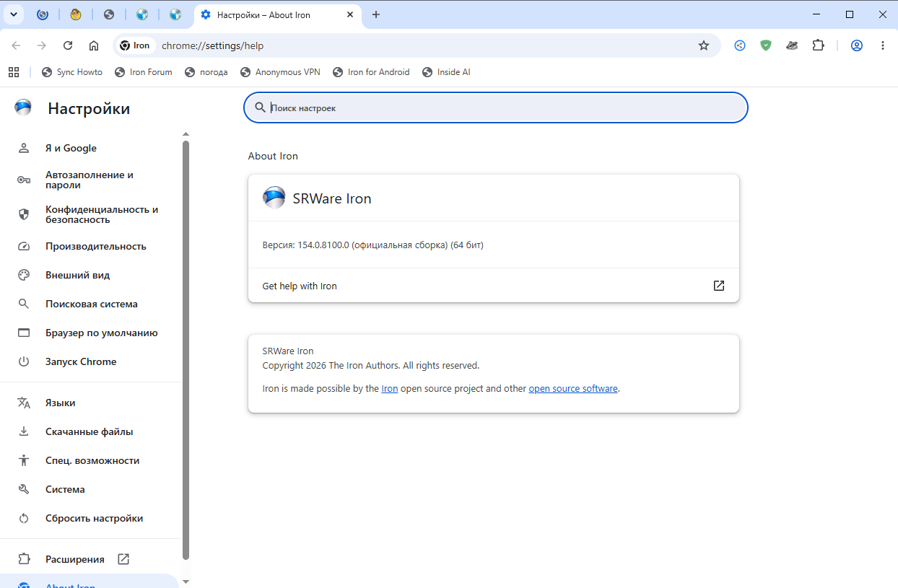This screenshot has width=898, height=588.
Task: Open the green shield extension icon
Action: click(766, 45)
